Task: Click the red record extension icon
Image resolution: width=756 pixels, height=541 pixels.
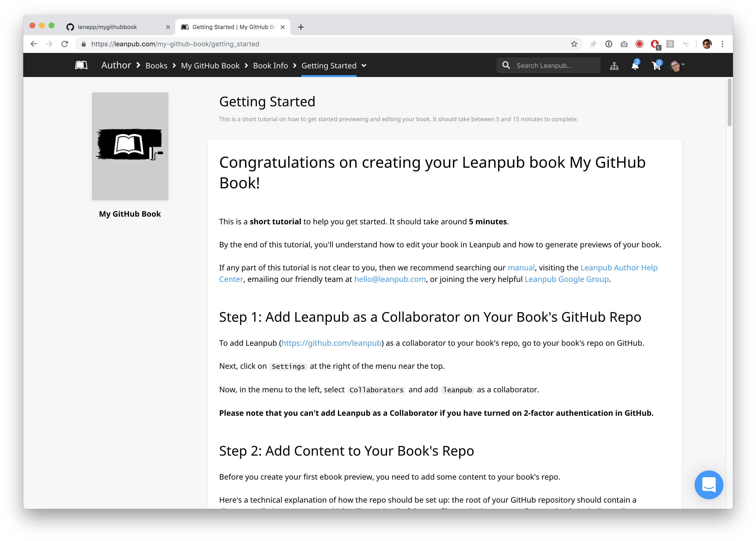Action: (x=639, y=44)
